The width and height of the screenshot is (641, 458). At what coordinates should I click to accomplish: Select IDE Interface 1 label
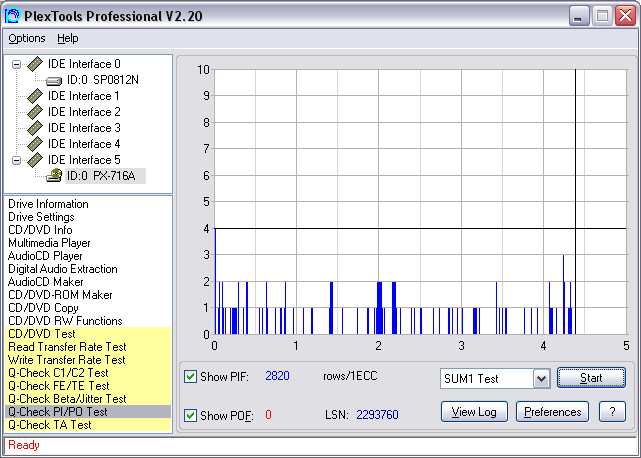[84, 96]
